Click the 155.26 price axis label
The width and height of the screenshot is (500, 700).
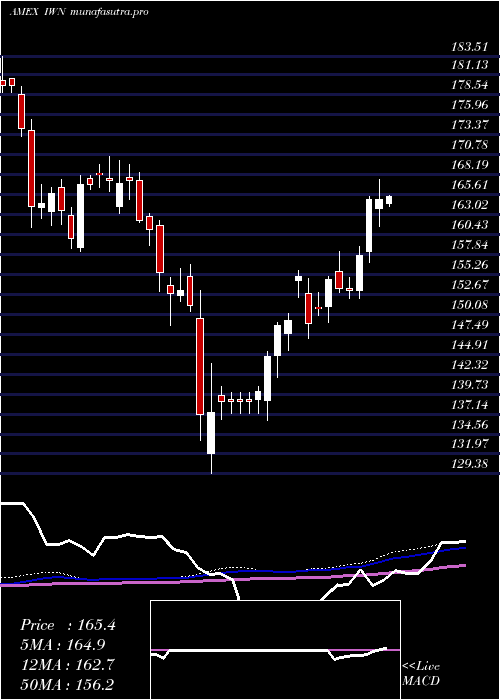point(469,265)
